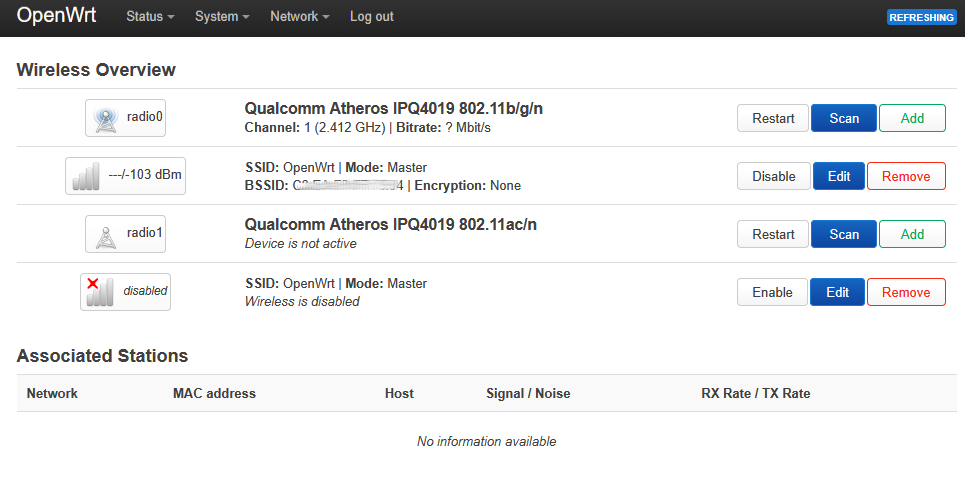Scan for networks on radio0
Screen dimensions: 965x477
[844, 118]
